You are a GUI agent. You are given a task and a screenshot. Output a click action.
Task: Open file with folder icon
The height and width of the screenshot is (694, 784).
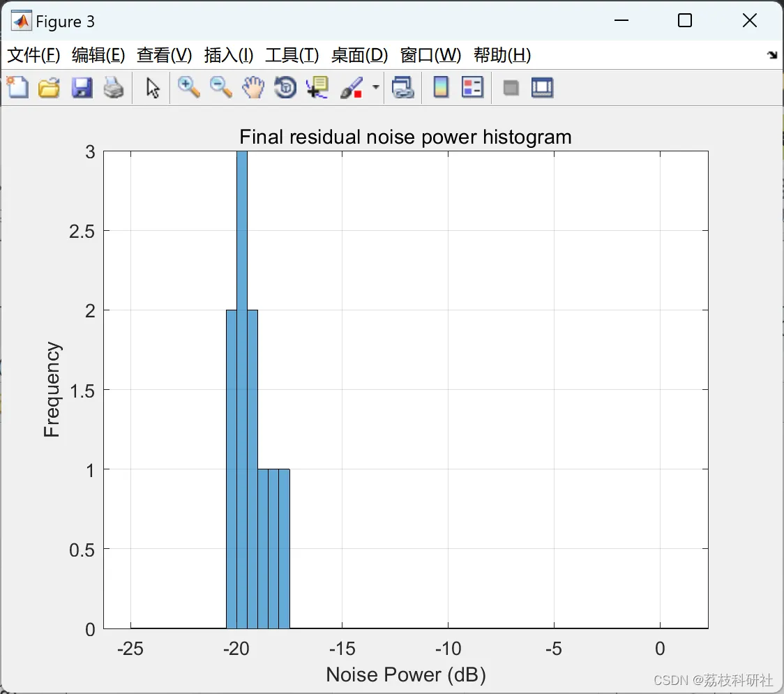coord(49,87)
